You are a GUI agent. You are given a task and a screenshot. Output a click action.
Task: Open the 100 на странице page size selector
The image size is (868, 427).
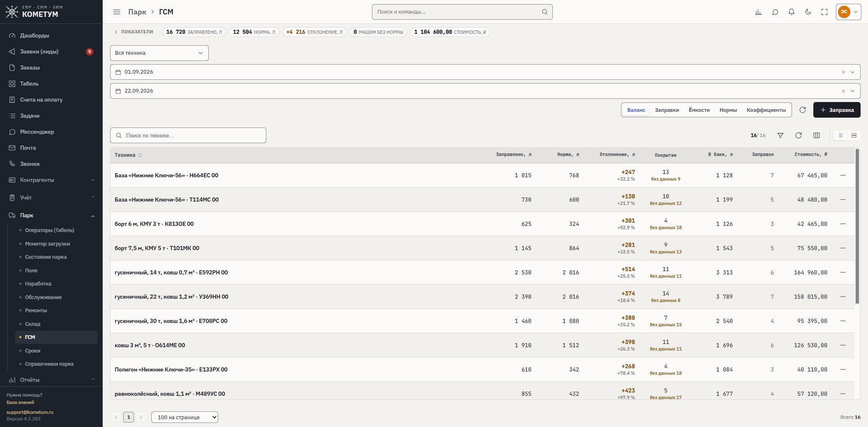click(x=185, y=417)
